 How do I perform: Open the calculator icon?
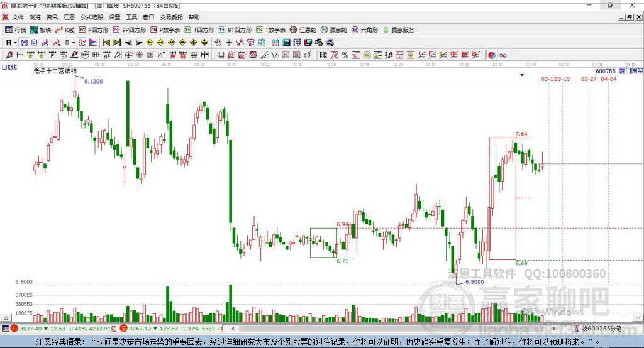click(x=286, y=43)
